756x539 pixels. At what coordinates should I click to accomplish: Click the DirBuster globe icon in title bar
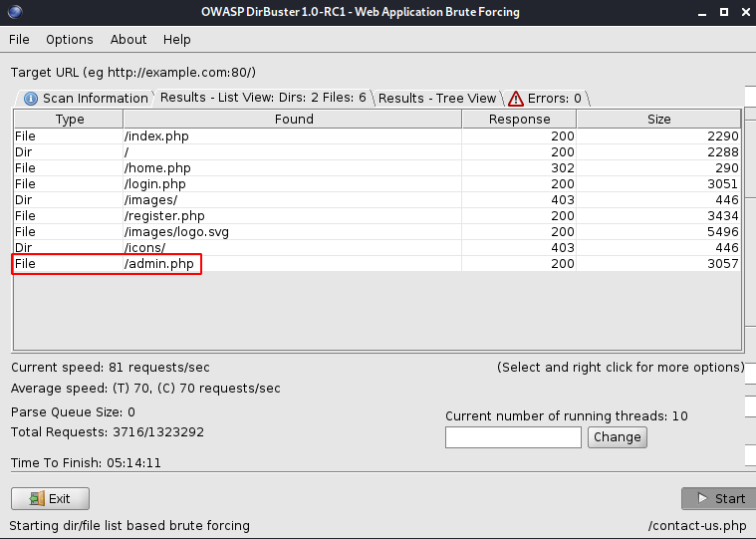pyautogui.click(x=15, y=12)
